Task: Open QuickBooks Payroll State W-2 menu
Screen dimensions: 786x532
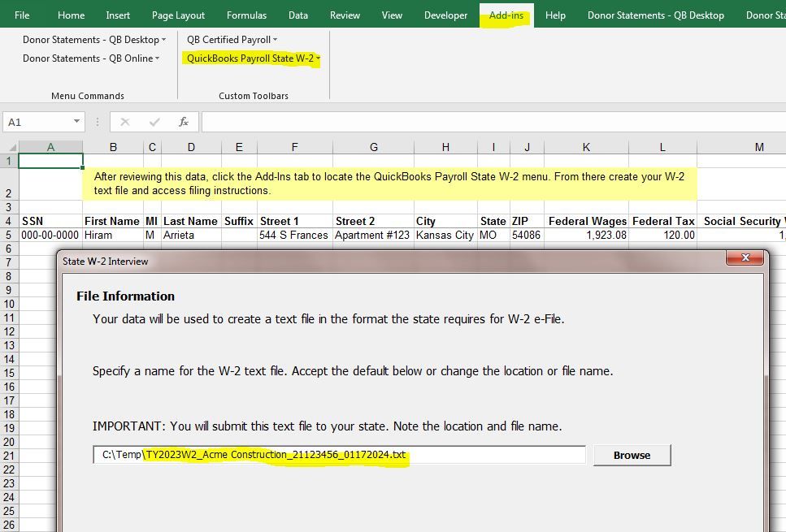Action: 253,58
